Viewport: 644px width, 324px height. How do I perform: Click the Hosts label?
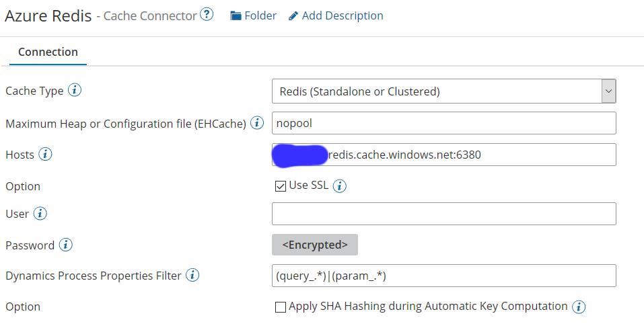point(20,155)
